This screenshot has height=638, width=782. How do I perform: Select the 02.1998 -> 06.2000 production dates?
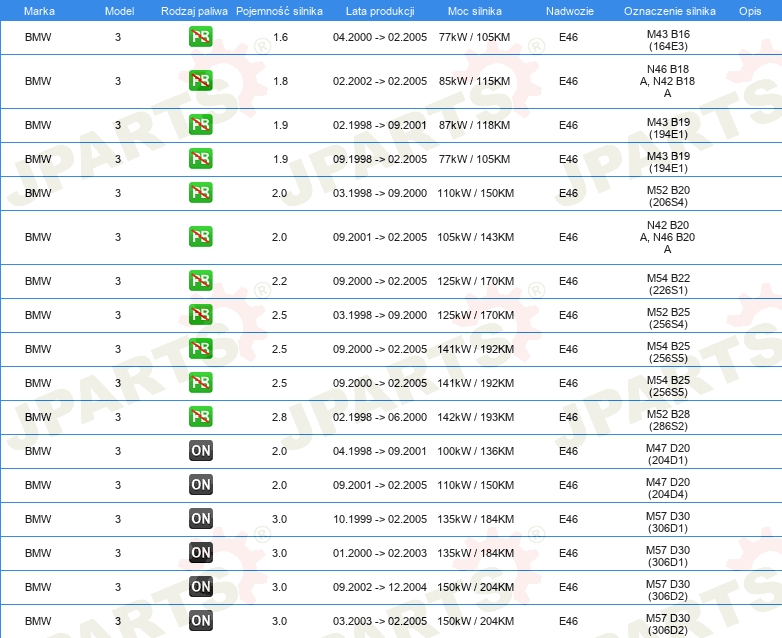tap(380, 417)
